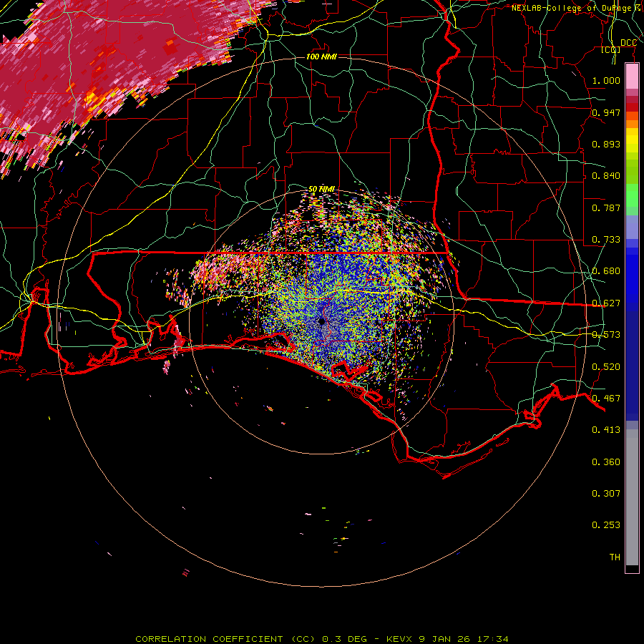Viewport: 644px width, 644px height.
Task: Click the DCC product label
Action: click(x=628, y=43)
